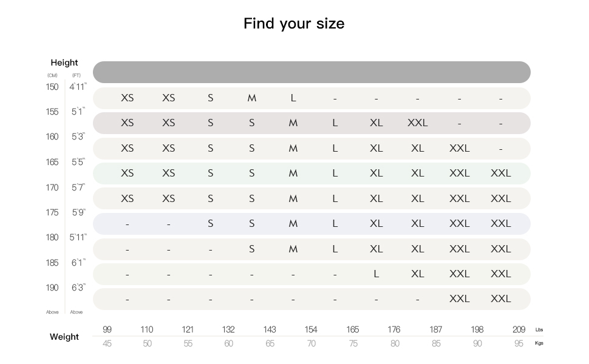Select the 5'7" height label
The height and width of the screenshot is (364, 589).
(78, 187)
